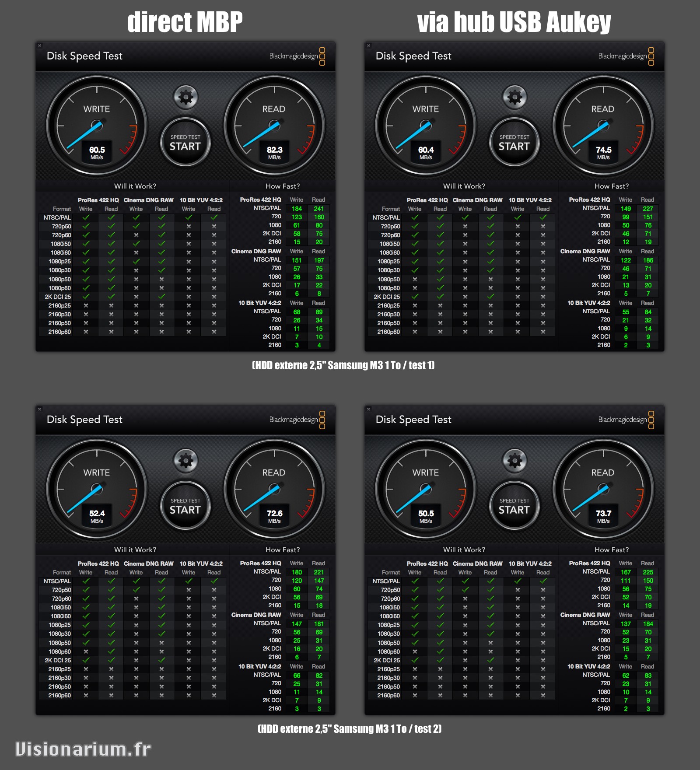Click the WRITE gauge reading 60.5 MB/s
This screenshot has width=700, height=770.
click(97, 126)
